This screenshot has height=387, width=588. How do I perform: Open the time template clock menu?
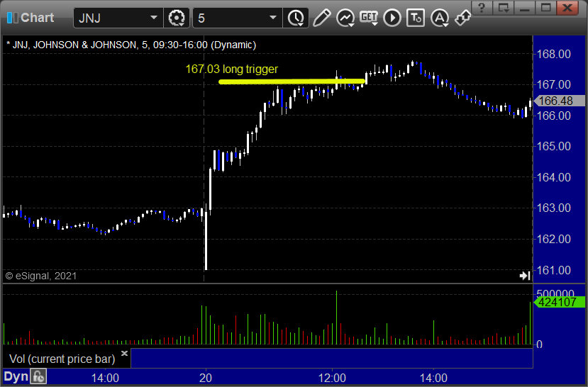(296, 18)
